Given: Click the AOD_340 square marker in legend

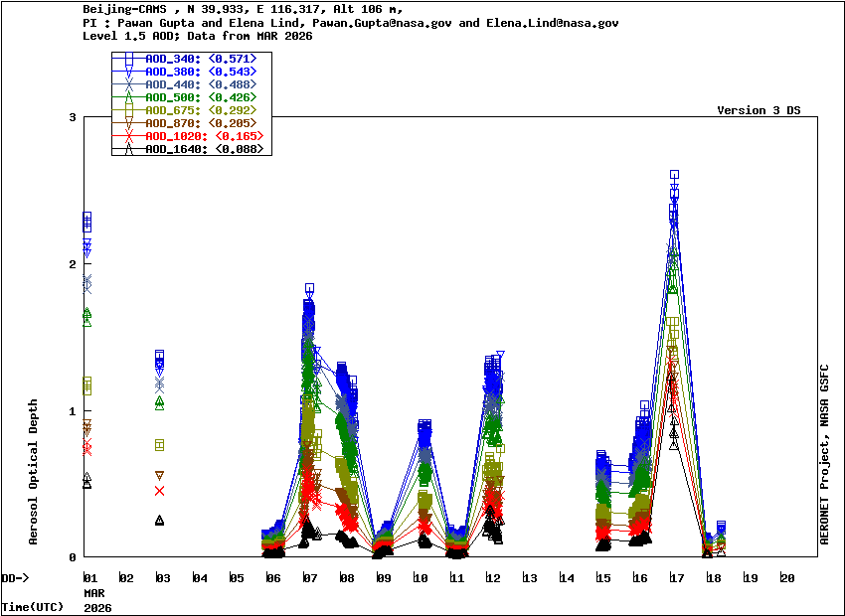Looking at the screenshot, I should click(x=128, y=60).
